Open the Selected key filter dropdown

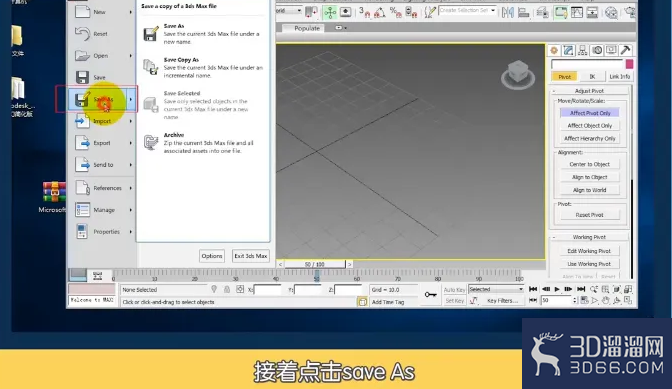point(496,290)
